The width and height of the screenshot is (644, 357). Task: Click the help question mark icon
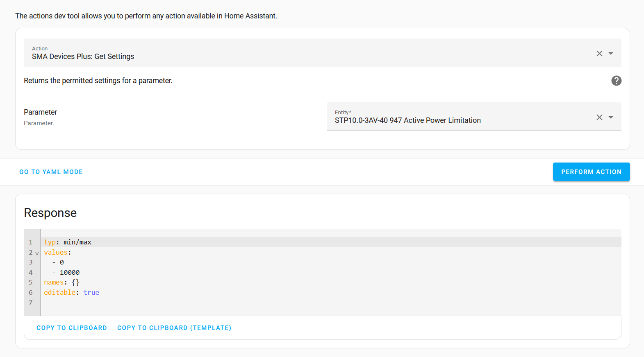pos(616,81)
